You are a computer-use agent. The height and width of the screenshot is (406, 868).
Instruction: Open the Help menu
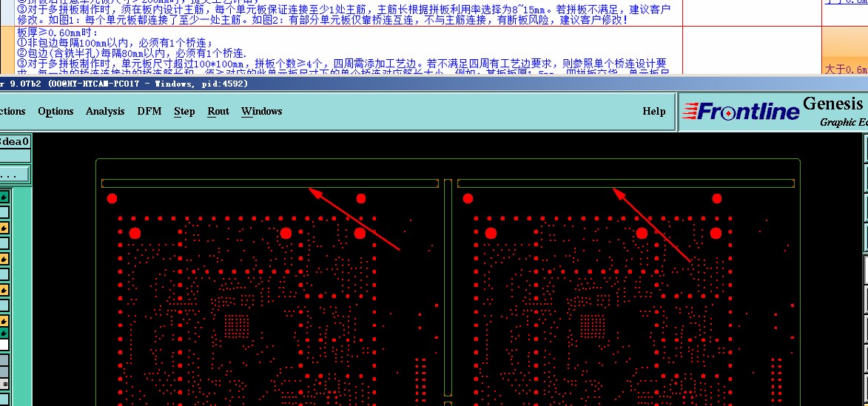click(x=653, y=111)
